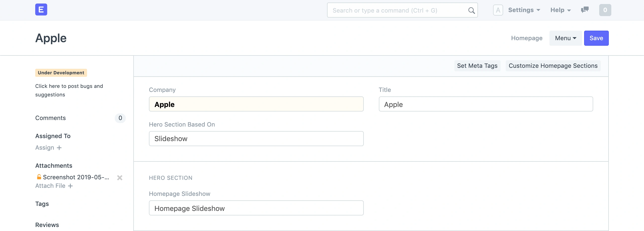Click the orange unlock icon on attachment

pyautogui.click(x=39, y=177)
